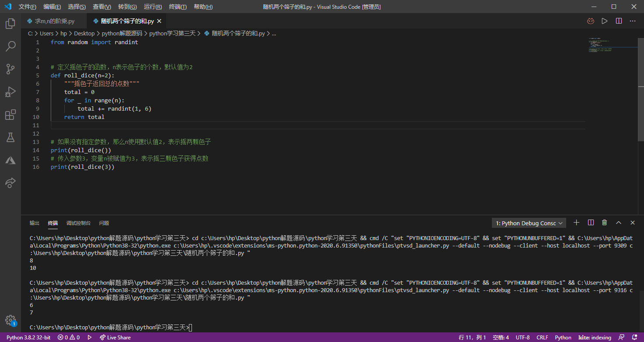Click the editor minimap code preview

[x=612, y=45]
